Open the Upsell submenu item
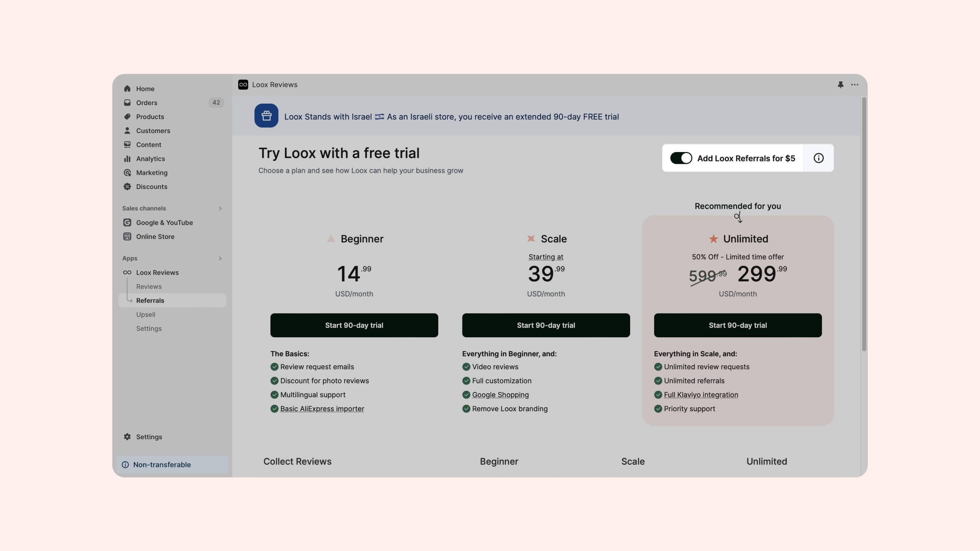This screenshot has height=551, width=980. (x=146, y=315)
